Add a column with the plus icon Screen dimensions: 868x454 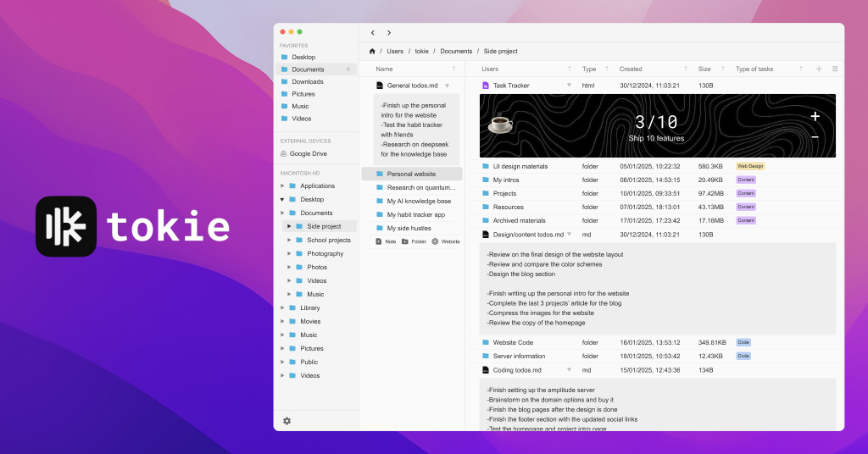point(819,69)
